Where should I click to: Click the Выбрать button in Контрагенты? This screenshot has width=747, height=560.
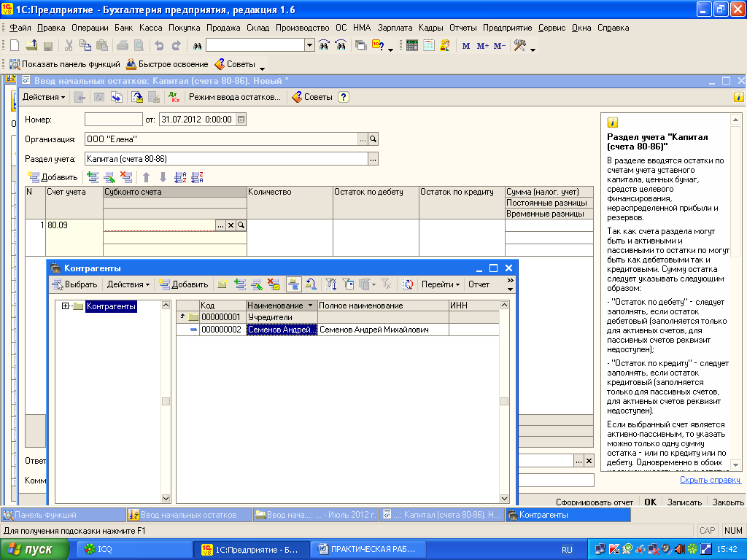tap(75, 284)
